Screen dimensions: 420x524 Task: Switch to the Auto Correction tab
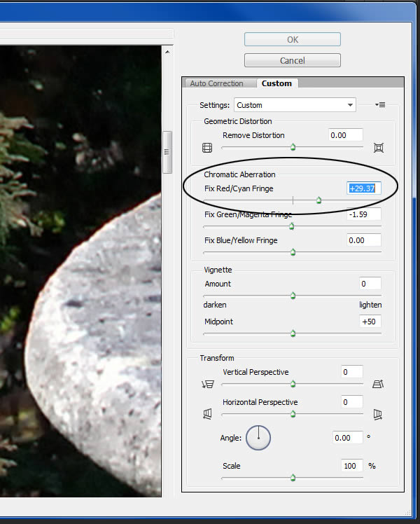click(217, 83)
